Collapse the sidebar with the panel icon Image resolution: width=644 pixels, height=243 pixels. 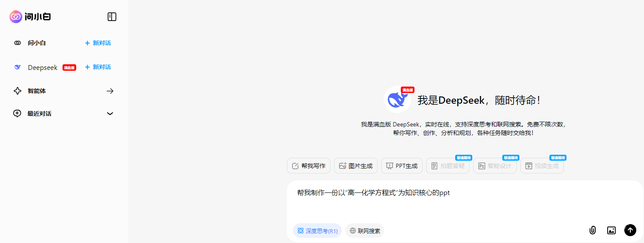click(112, 17)
